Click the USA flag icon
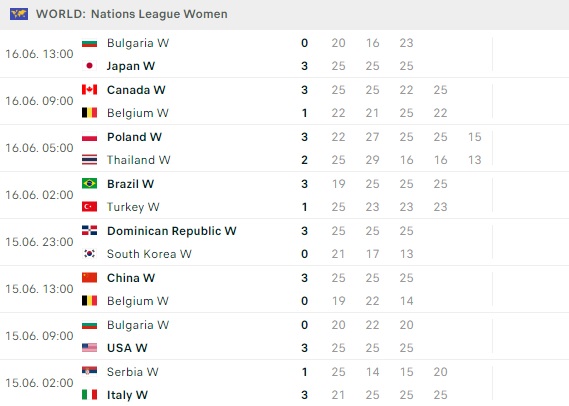The width and height of the screenshot is (569, 406). click(x=89, y=348)
